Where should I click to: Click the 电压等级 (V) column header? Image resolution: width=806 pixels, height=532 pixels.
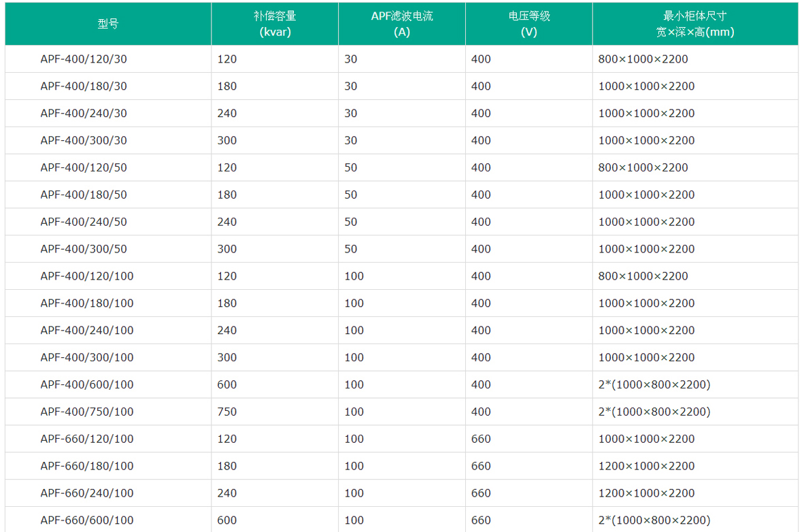coord(528,24)
